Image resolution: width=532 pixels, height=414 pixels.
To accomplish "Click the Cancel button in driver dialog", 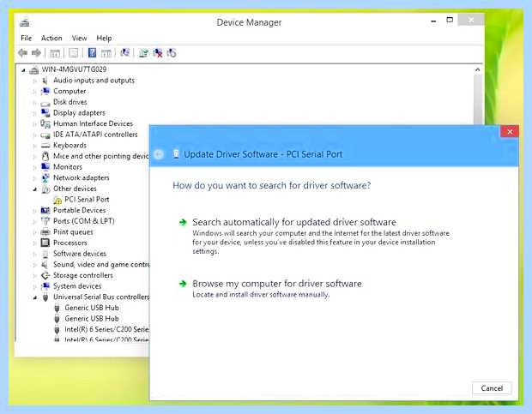I will click(x=492, y=388).
